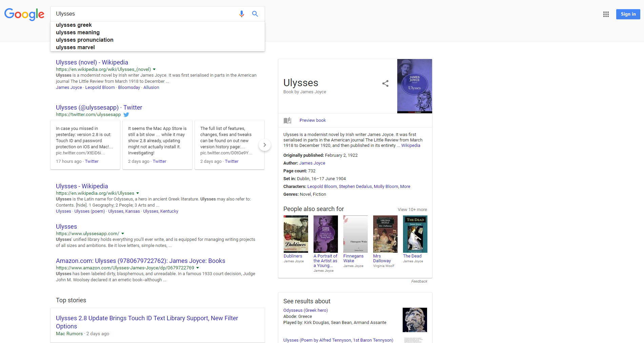Expand options arrow for the ulyssesapp.com URL

pyautogui.click(x=123, y=234)
